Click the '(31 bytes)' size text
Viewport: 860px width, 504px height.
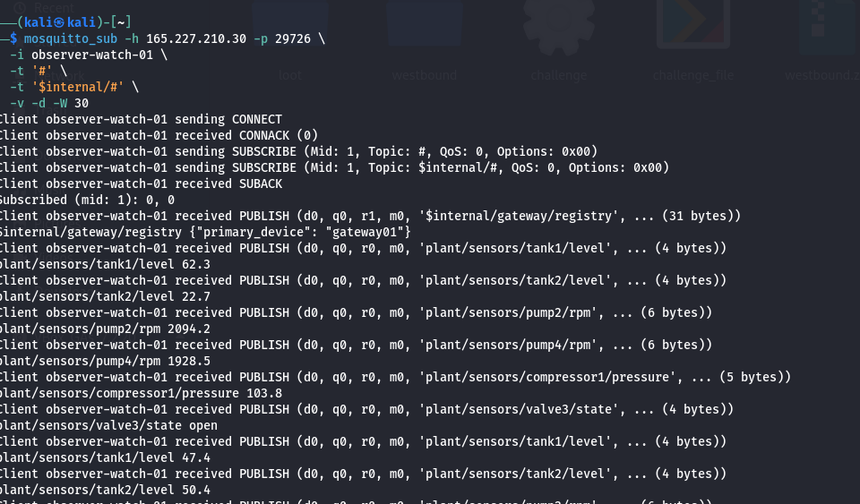click(x=698, y=216)
